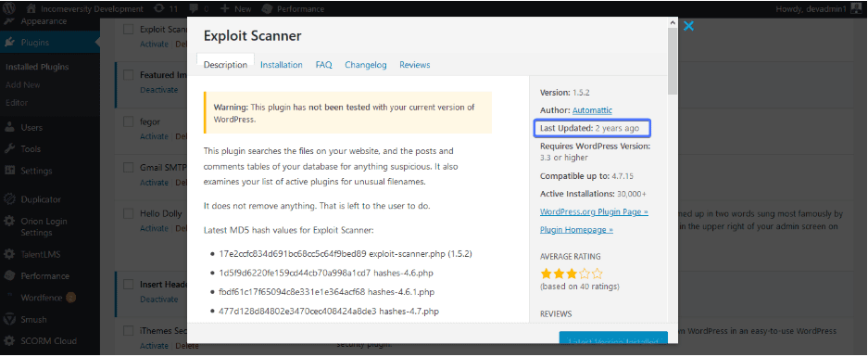Activate the Hello Dolly plugin
The height and width of the screenshot is (357, 868).
click(x=154, y=228)
